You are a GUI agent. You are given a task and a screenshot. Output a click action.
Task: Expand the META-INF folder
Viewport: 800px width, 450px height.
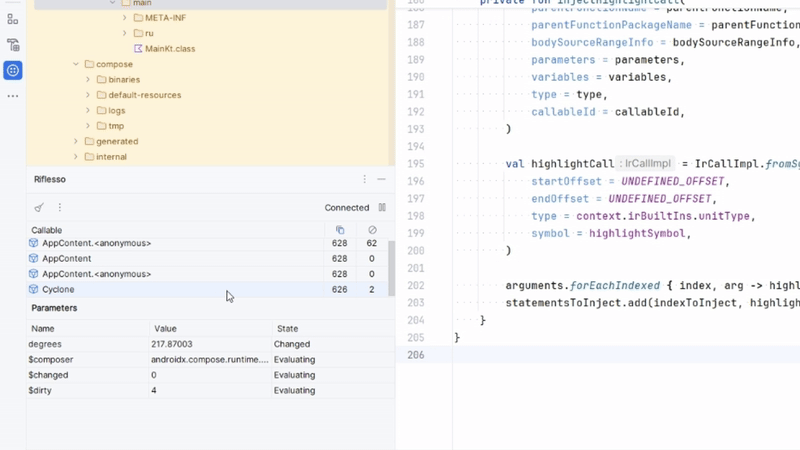(x=124, y=18)
